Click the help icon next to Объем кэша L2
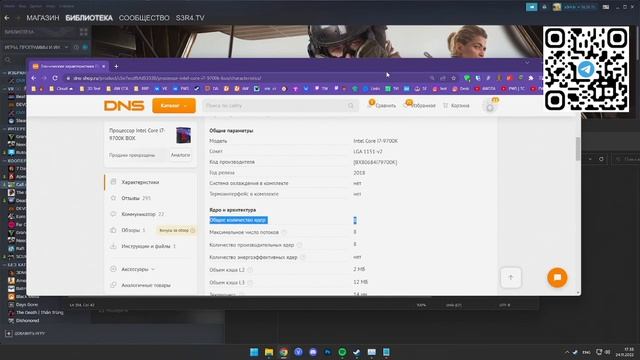Image resolution: width=640 pixels, height=360 pixels. coord(250,270)
